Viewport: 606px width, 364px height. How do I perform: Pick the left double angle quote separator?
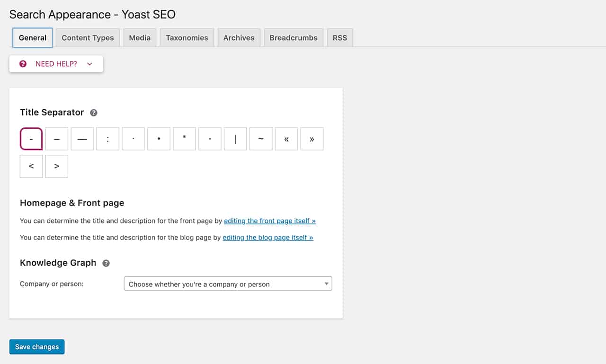click(x=287, y=139)
